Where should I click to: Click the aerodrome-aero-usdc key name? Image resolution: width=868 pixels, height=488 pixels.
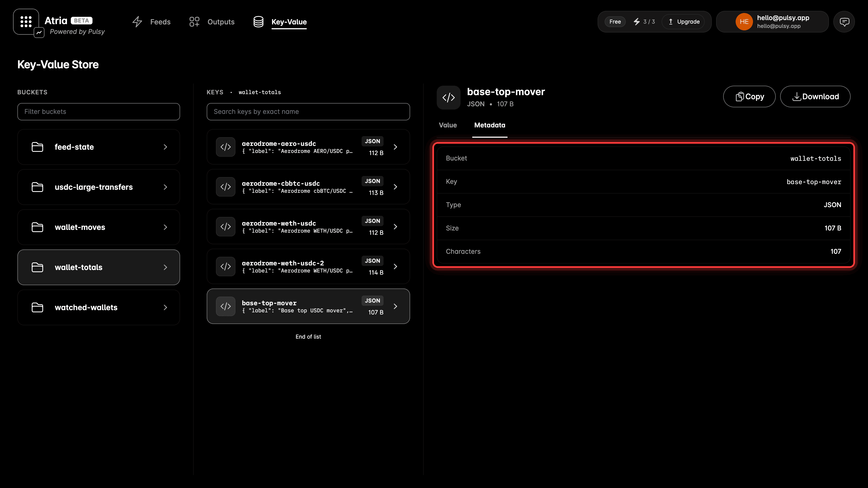click(279, 143)
